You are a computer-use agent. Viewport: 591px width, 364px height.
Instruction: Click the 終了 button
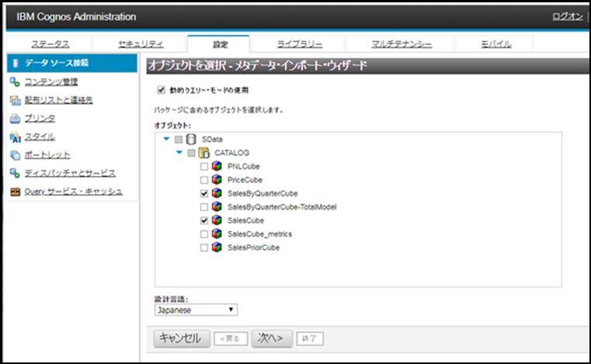click(x=310, y=338)
